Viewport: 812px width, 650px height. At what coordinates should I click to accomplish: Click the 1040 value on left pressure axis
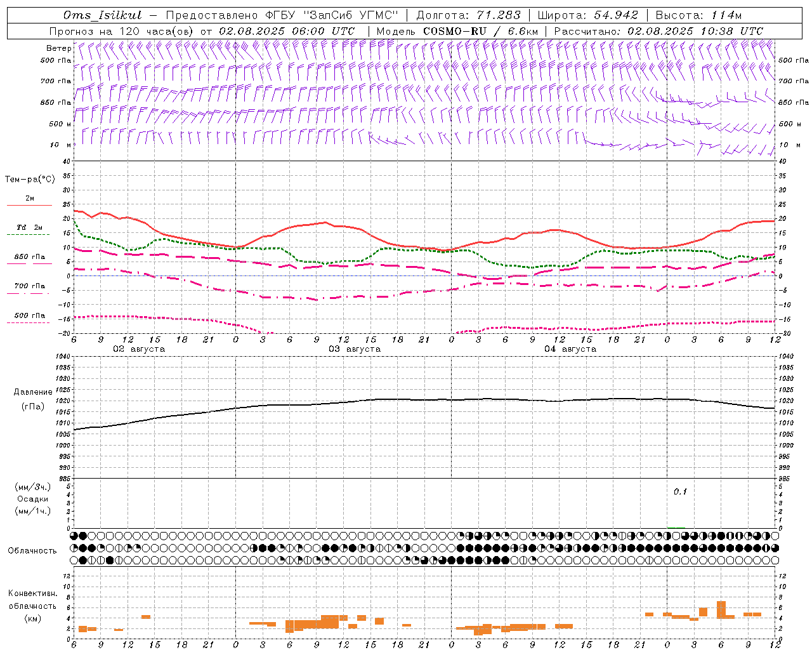(x=63, y=357)
